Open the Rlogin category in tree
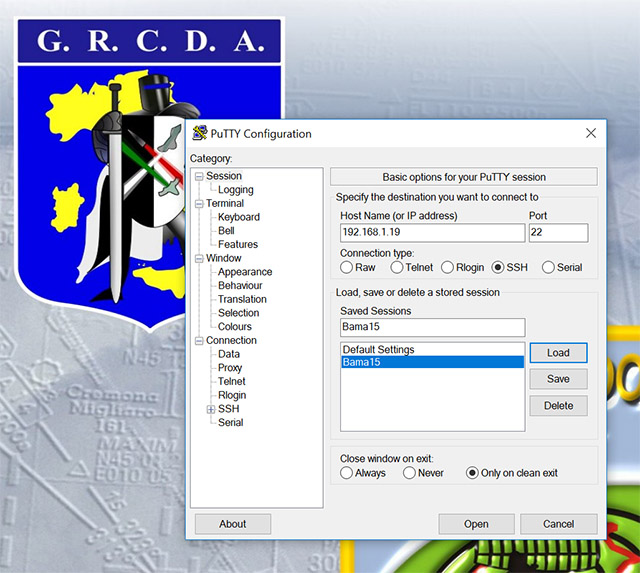This screenshot has width=640, height=573. (x=232, y=395)
